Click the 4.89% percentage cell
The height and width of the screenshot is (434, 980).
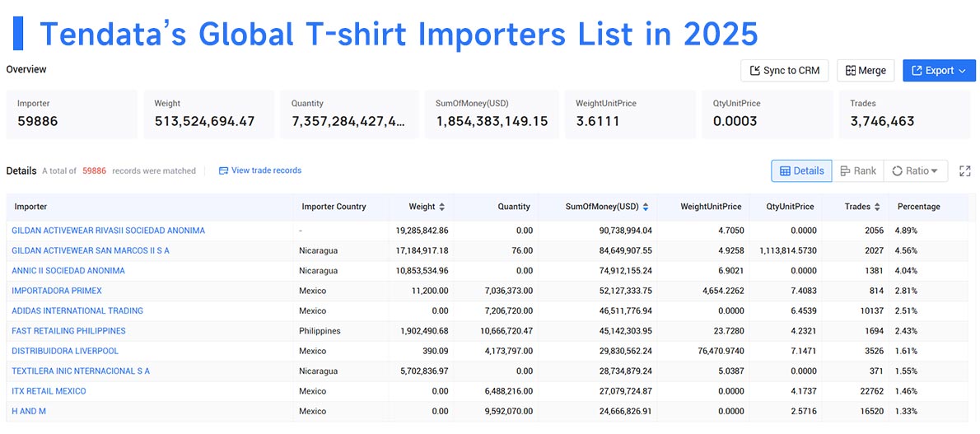[x=906, y=231]
